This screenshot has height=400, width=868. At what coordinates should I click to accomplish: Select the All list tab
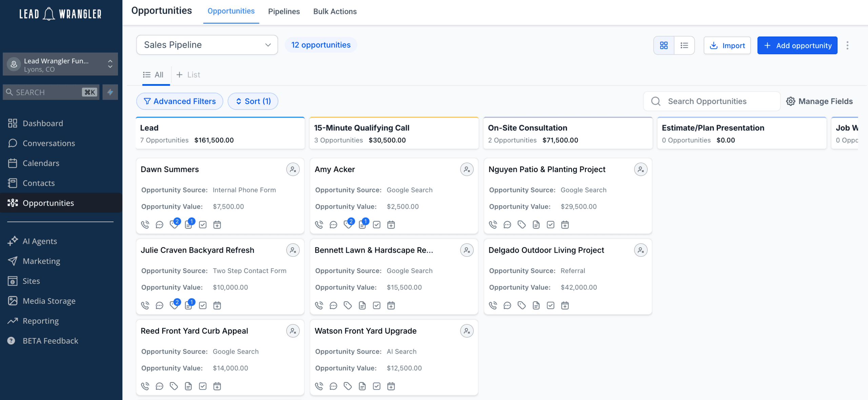pos(153,75)
